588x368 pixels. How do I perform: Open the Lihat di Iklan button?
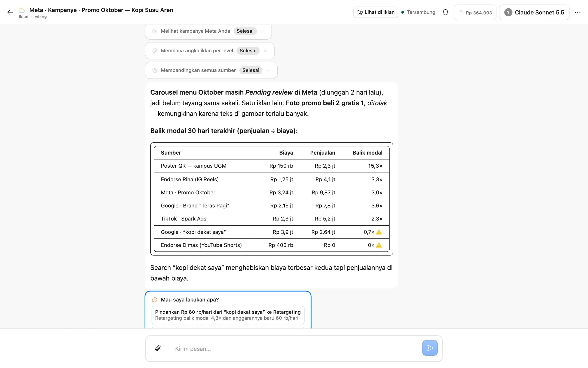click(376, 12)
